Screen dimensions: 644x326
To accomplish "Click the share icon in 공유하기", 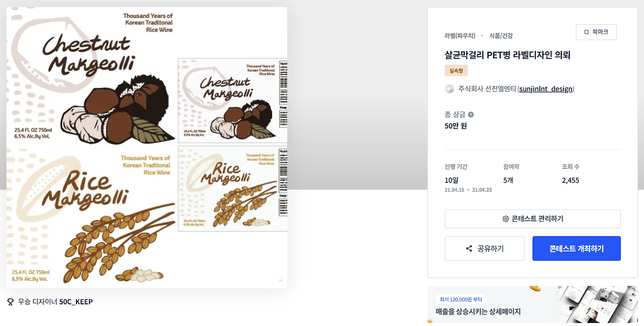I will [469, 248].
